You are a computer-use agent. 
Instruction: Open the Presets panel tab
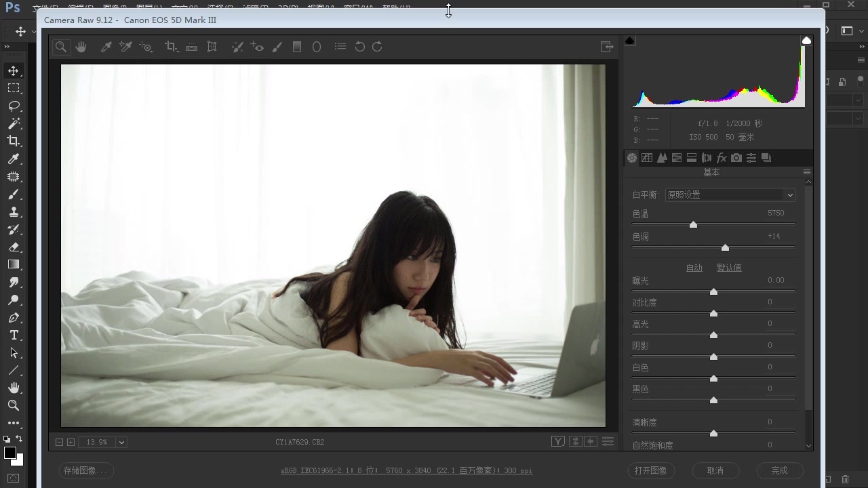(751, 158)
